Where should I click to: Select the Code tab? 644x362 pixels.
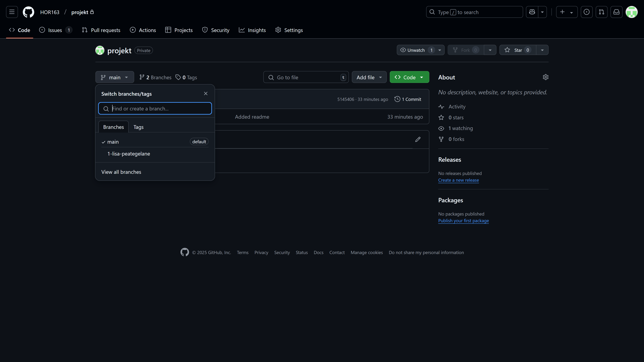click(x=19, y=30)
